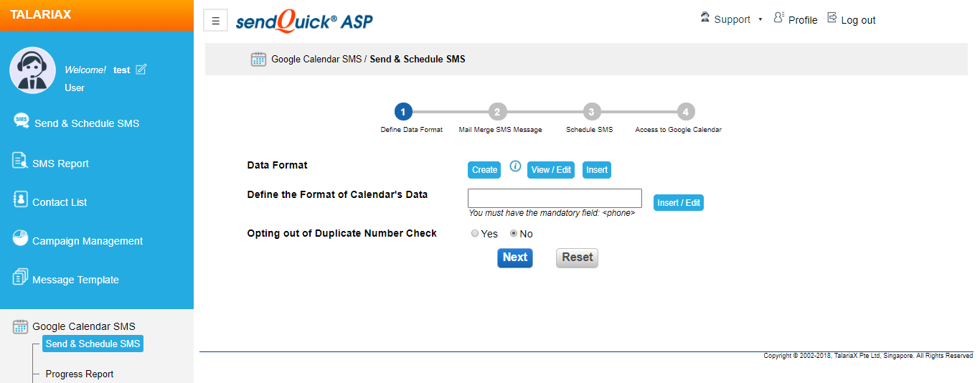Click the Contact List address book icon
Image resolution: width=980 pixels, height=383 pixels.
click(x=20, y=199)
